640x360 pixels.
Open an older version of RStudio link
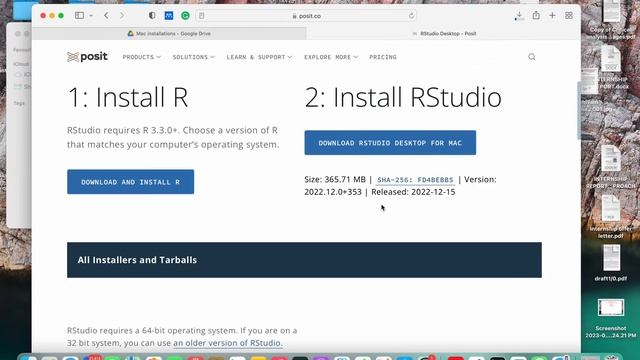[x=228, y=343]
